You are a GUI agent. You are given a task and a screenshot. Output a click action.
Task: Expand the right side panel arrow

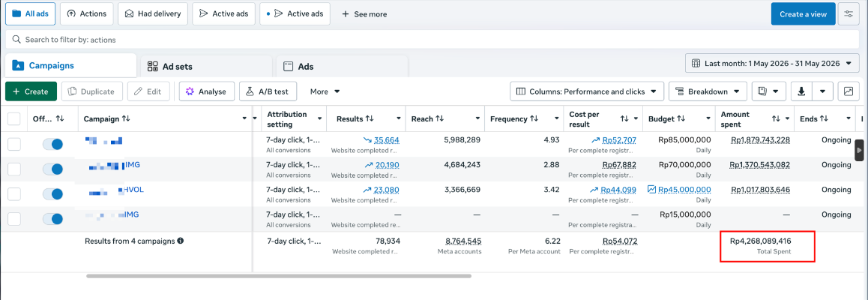pos(859,150)
